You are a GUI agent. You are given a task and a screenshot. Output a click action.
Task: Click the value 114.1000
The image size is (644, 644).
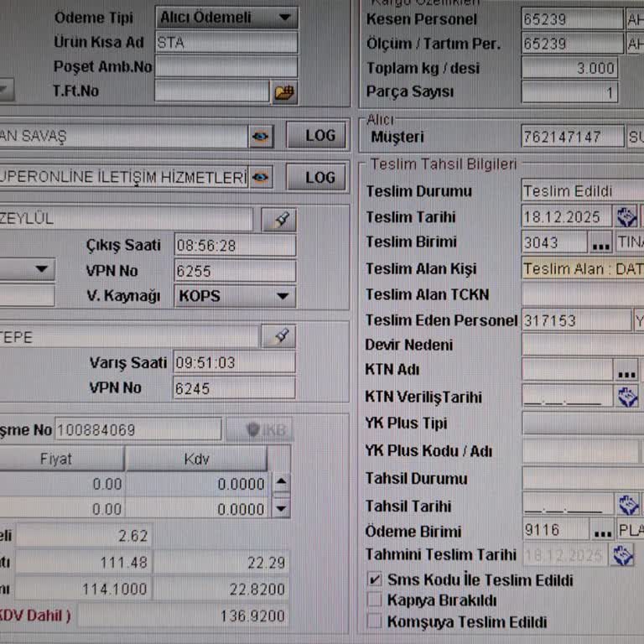pyautogui.click(x=84, y=589)
